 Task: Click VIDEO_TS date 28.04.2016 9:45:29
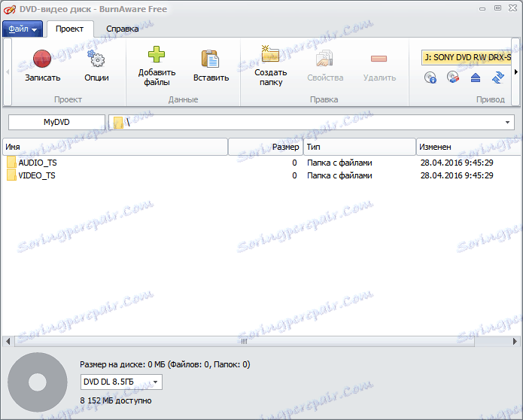[457, 175]
